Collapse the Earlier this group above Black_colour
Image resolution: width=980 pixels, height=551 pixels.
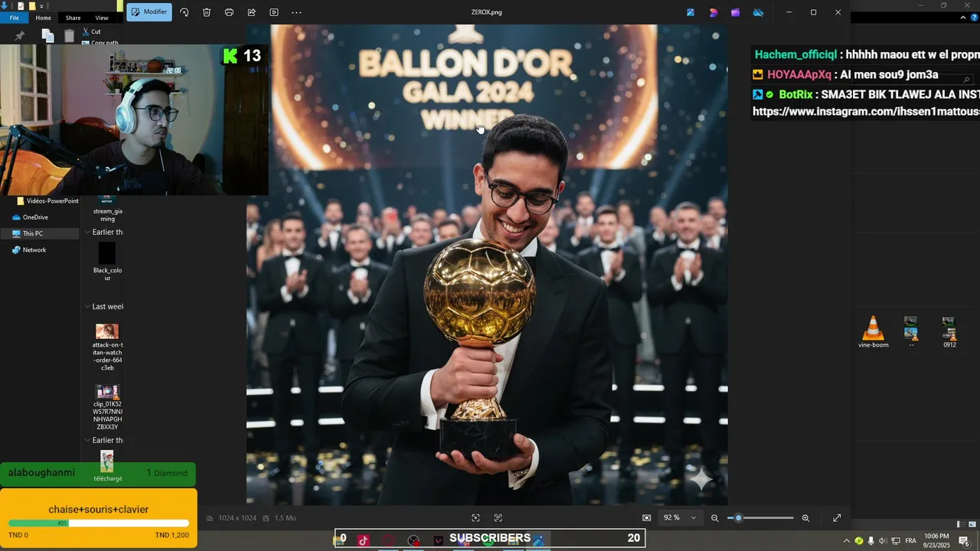[87, 232]
